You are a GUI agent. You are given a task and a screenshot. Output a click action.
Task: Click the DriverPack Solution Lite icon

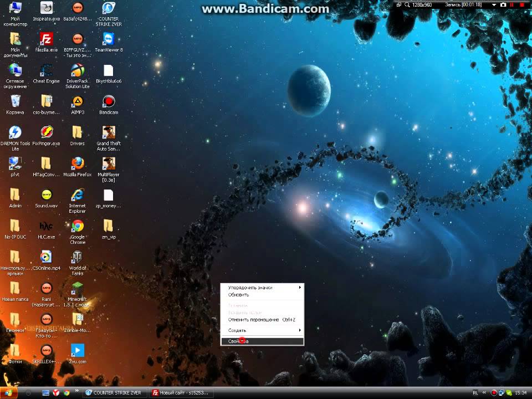[x=78, y=76]
